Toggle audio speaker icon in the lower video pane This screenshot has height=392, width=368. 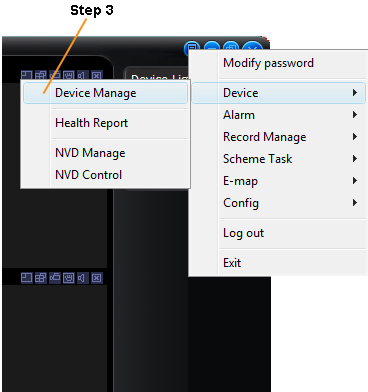click(82, 277)
